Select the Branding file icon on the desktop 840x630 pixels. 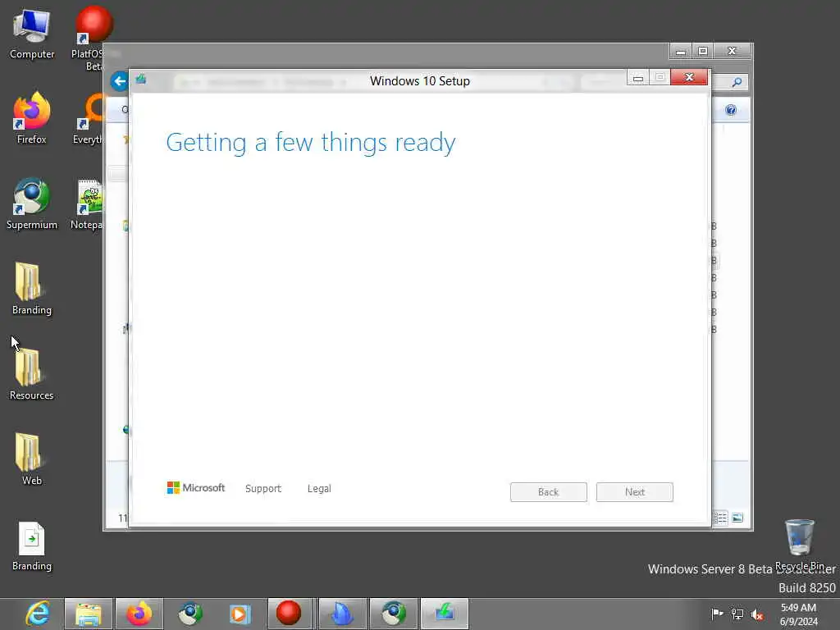[x=32, y=546]
